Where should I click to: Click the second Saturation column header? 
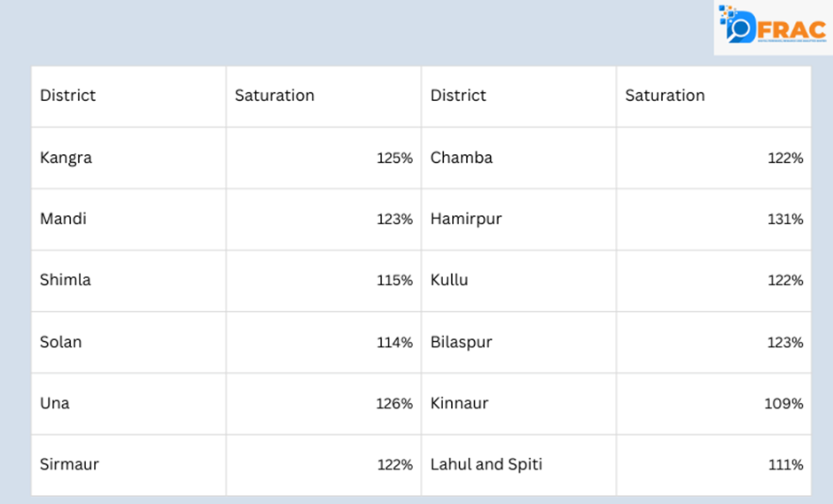(x=665, y=96)
